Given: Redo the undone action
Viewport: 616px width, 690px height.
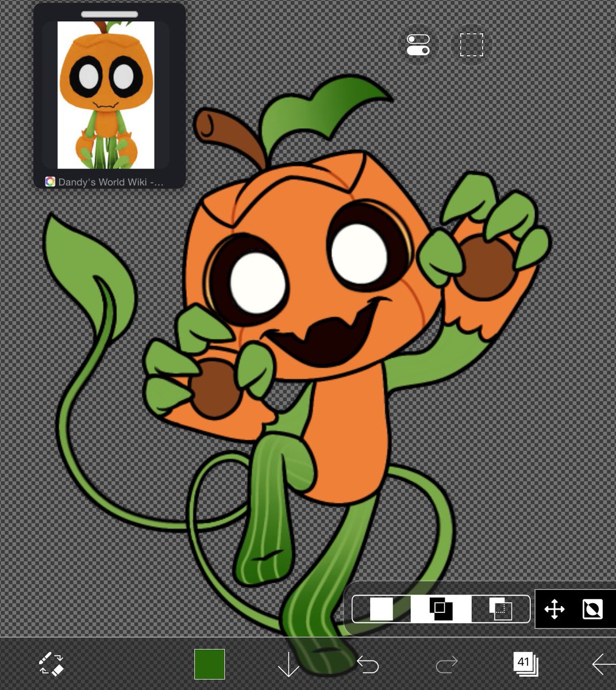Looking at the screenshot, I should pos(446,665).
